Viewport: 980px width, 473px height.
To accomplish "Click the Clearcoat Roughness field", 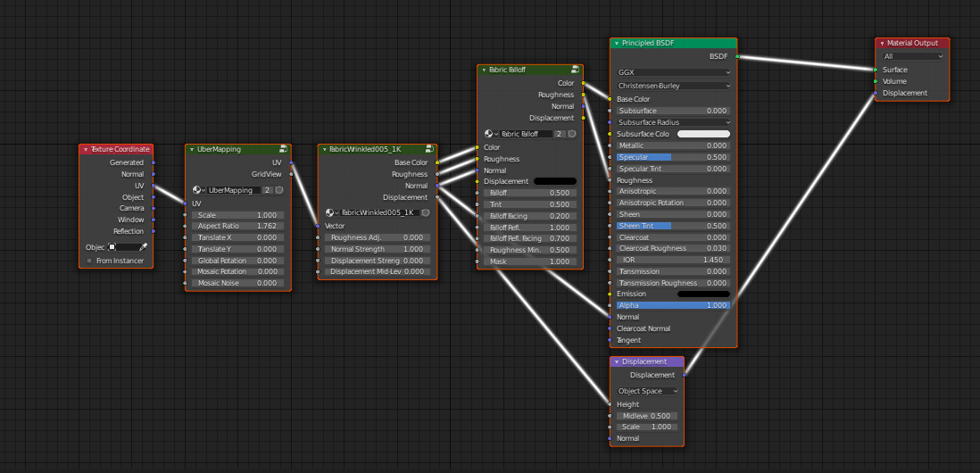I will point(672,248).
